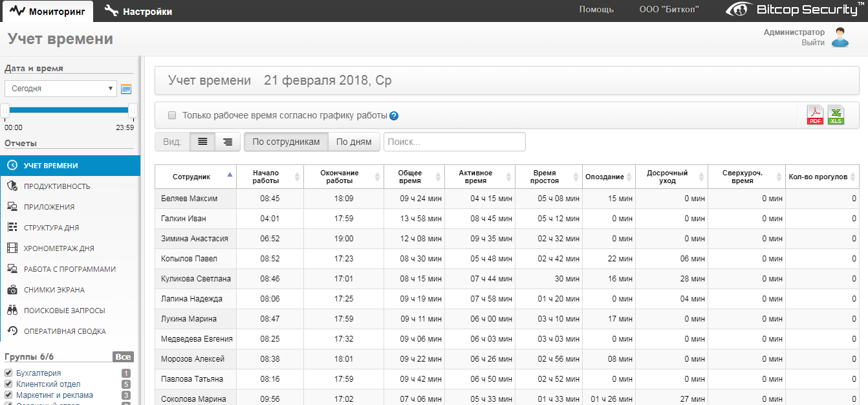Viewport: 868px width, 405px height.
Task: Open the Снимки экрана report
Action: (54, 290)
